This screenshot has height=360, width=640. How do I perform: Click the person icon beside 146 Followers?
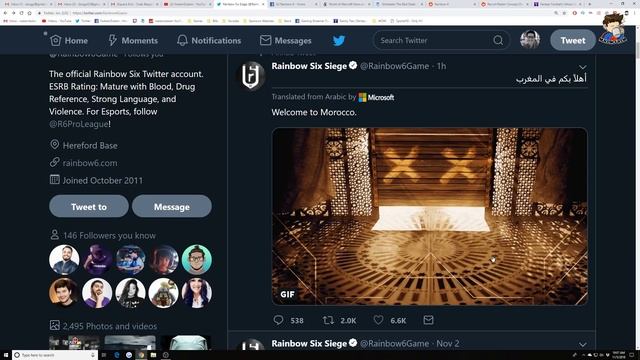tap(54, 235)
